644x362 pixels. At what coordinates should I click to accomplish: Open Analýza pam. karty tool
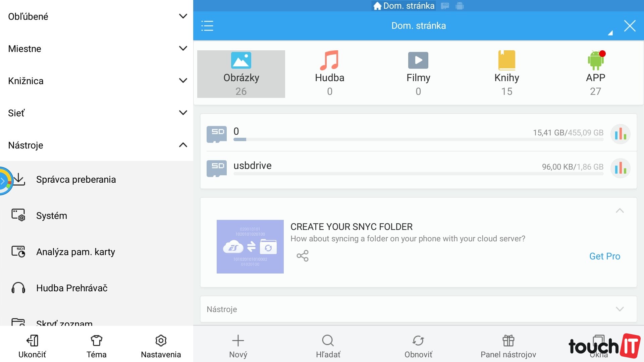click(75, 252)
